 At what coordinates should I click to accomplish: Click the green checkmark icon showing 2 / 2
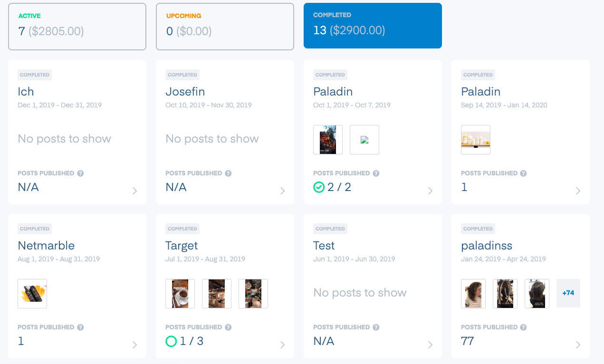point(319,188)
